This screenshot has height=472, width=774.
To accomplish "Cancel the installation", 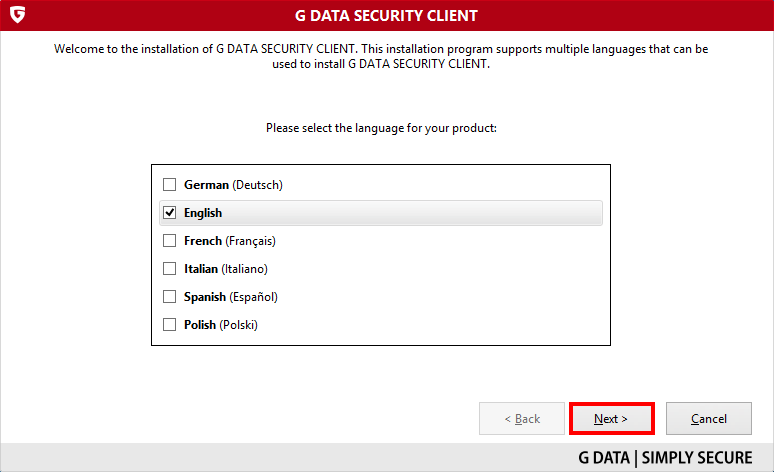I will click(708, 419).
